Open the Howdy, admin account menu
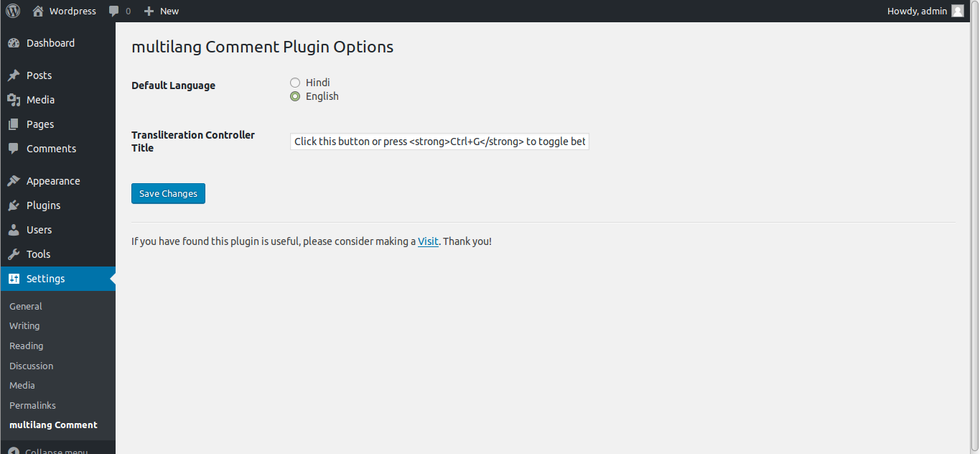 925,11
